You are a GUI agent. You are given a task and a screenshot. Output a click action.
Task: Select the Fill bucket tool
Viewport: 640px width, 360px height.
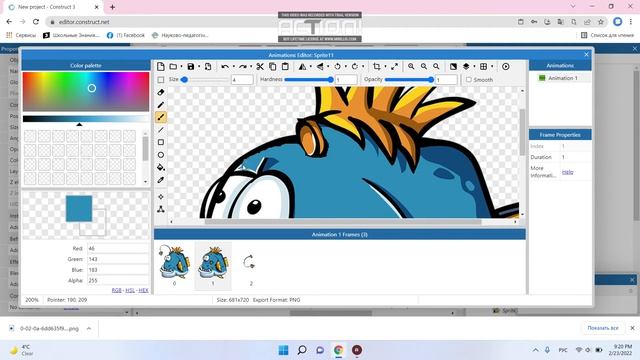(x=161, y=167)
